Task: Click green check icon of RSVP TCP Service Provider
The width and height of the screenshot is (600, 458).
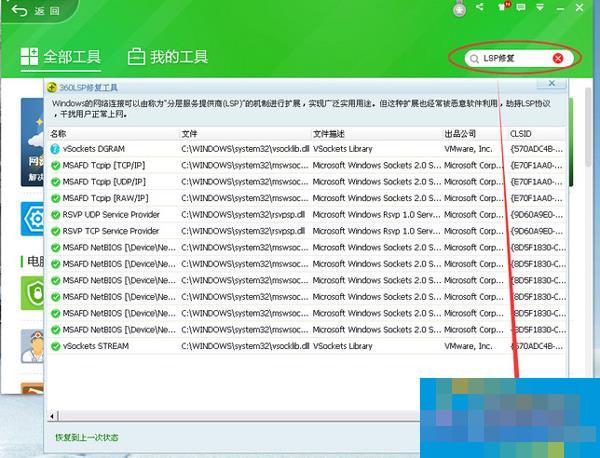Action: [x=55, y=231]
